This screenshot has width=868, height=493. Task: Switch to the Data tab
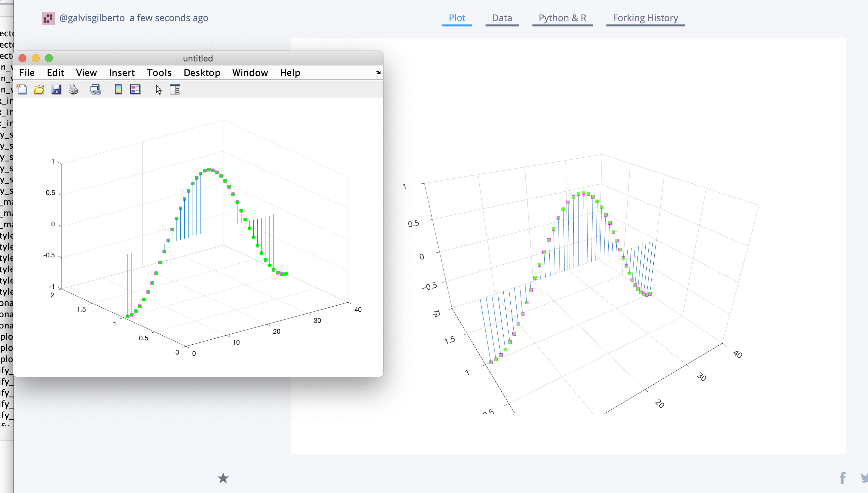point(502,18)
